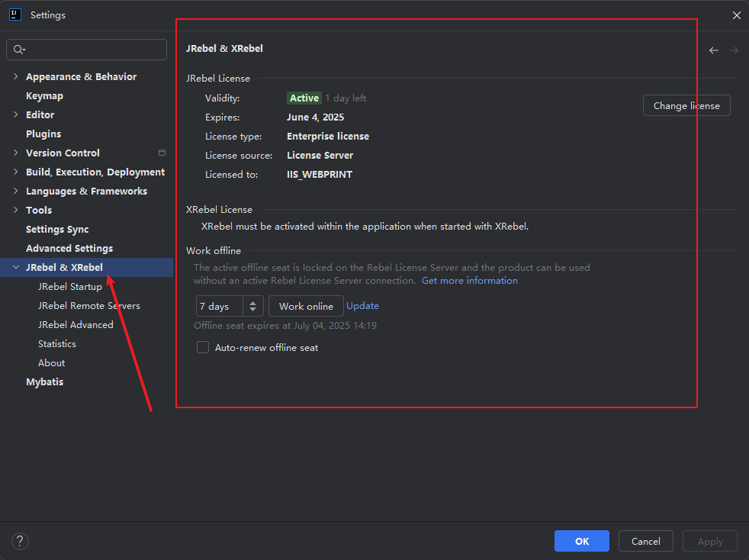Click the offline seat expiry text
Viewport: 749px width, 560px height.
point(285,325)
